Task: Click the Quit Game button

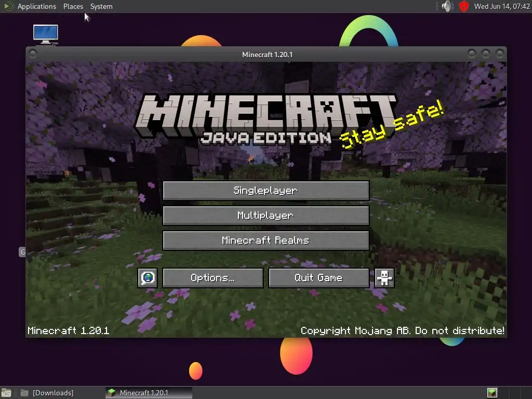Action: (319, 278)
